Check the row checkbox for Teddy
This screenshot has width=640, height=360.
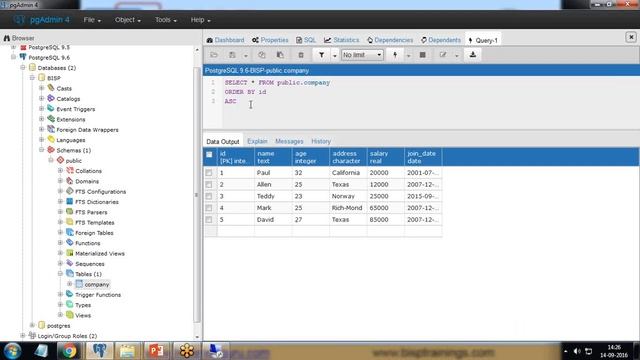click(209, 196)
